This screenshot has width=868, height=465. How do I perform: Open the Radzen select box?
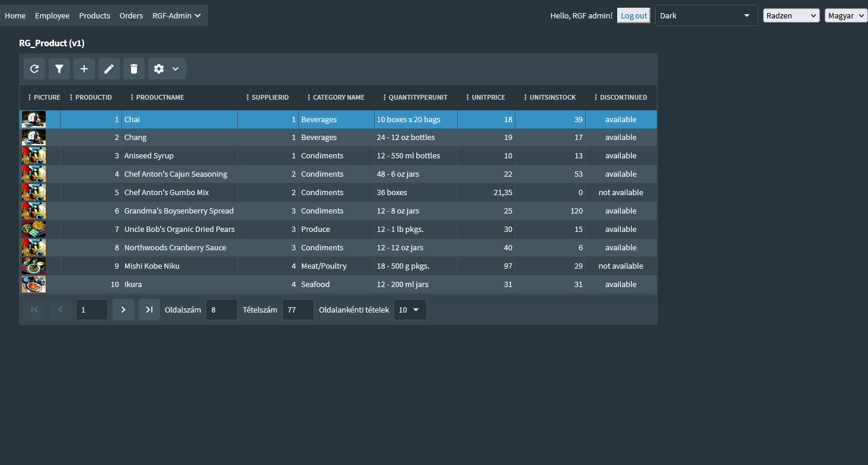click(791, 15)
